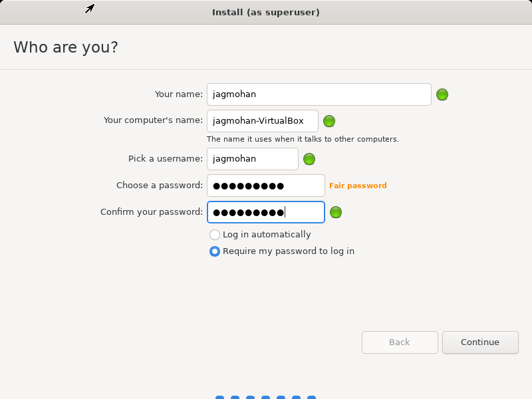Click the green status icon beside computer's name
This screenshot has height=399, width=532.
click(x=329, y=121)
